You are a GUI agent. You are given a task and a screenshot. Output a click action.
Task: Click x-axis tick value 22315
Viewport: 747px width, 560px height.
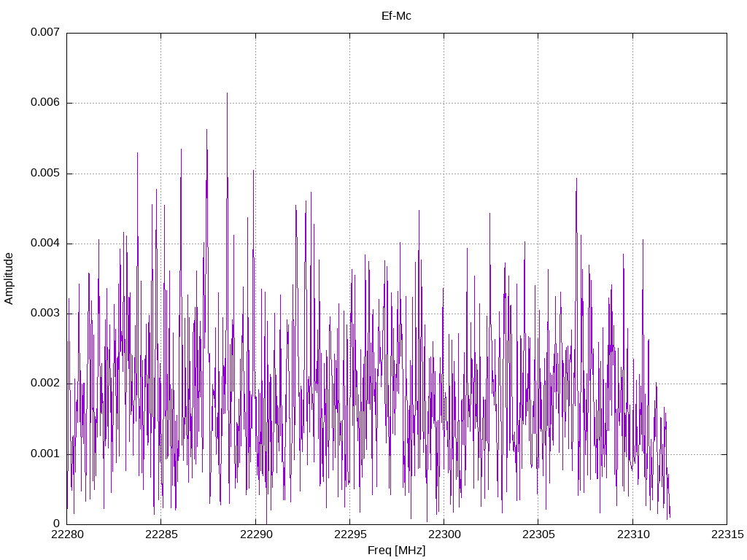point(727,534)
